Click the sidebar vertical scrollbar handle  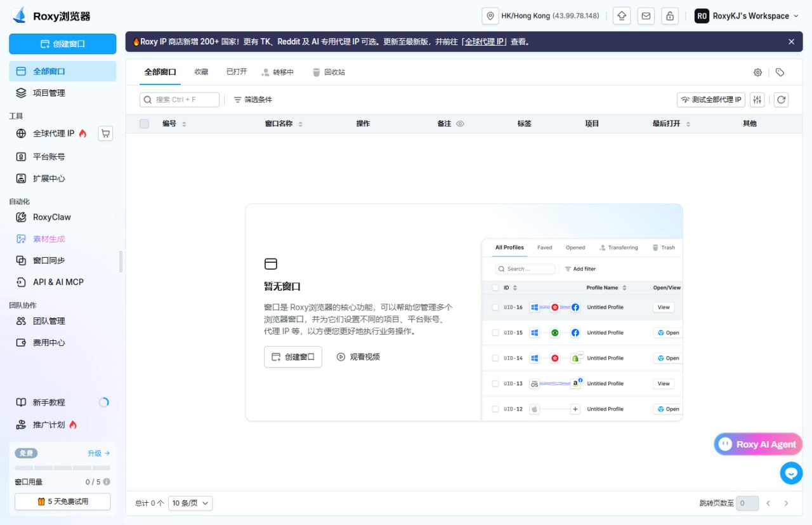pyautogui.click(x=121, y=261)
